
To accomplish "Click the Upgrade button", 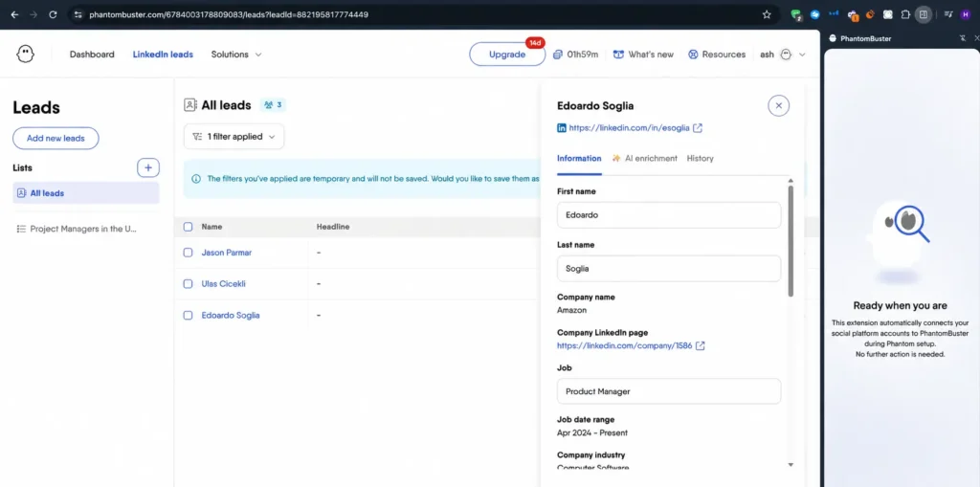I will coord(507,55).
